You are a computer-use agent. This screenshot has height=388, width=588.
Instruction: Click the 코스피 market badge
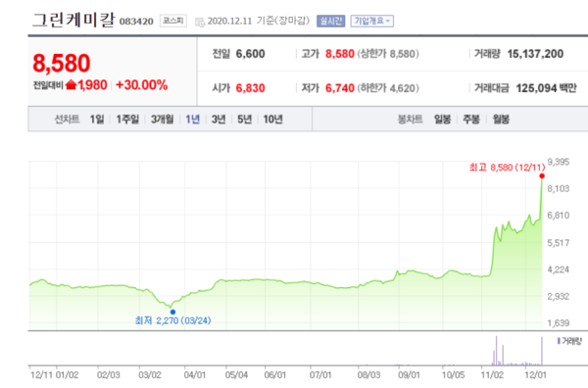[x=173, y=21]
